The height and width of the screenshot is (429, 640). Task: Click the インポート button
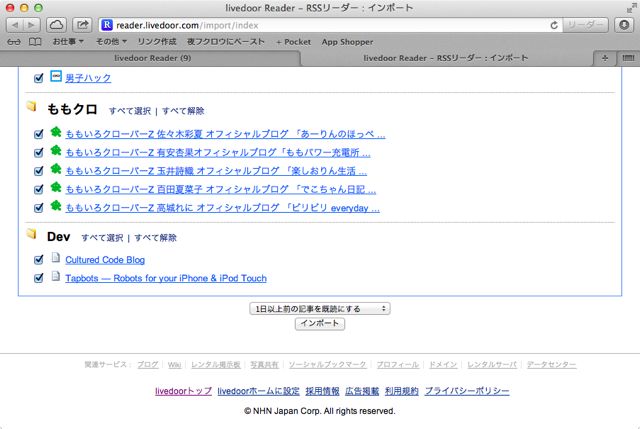click(x=320, y=323)
